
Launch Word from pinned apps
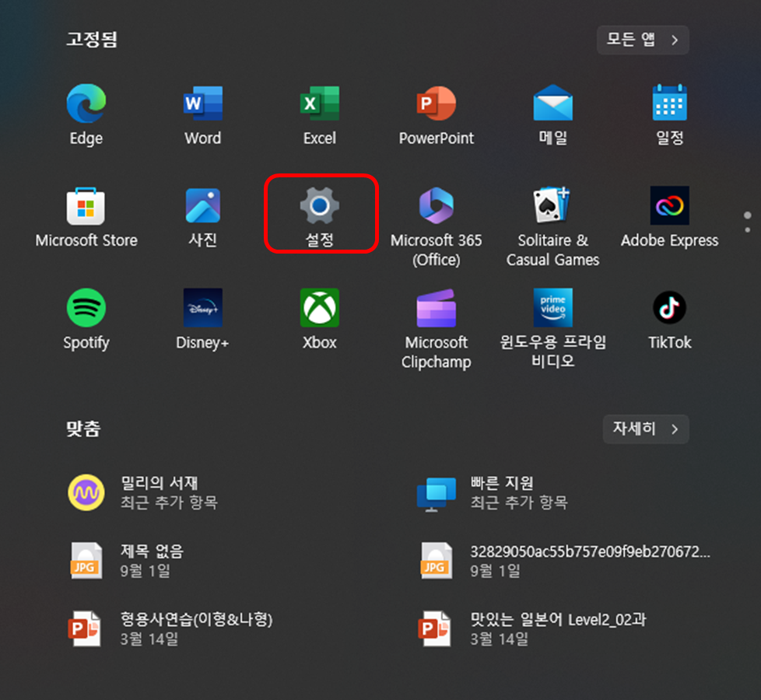203,103
